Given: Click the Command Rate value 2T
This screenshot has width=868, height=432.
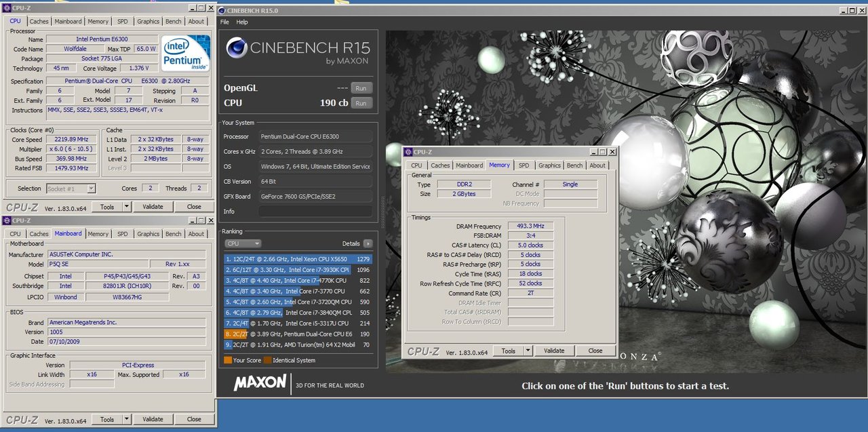Looking at the screenshot, I should 530,293.
